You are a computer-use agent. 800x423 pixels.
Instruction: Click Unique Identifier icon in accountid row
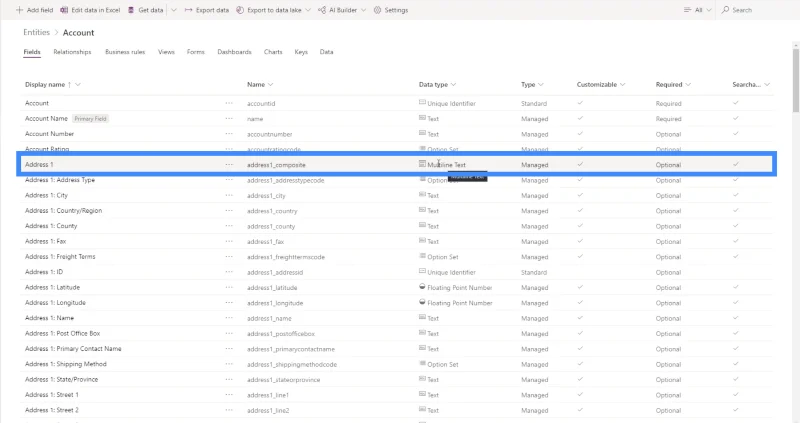click(422, 103)
